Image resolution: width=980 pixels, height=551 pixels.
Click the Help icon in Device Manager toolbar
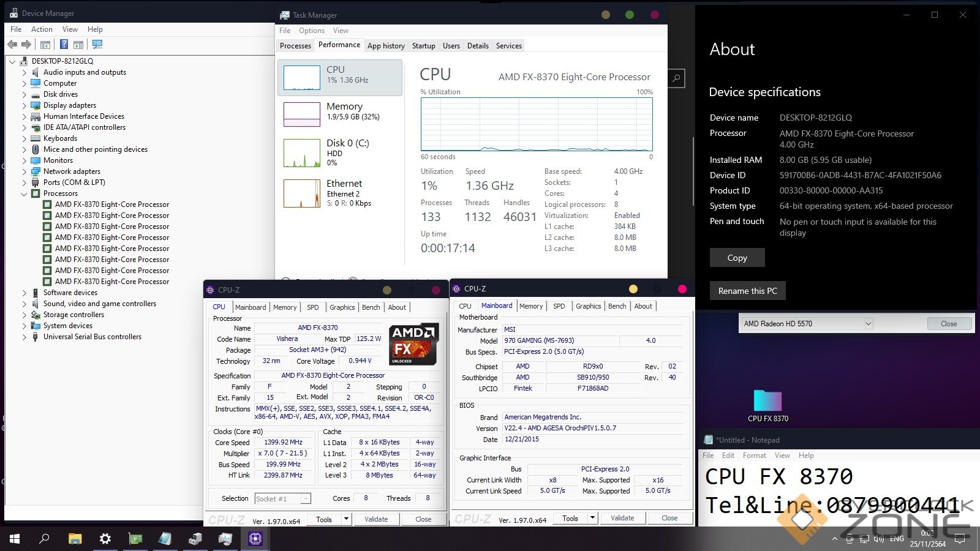click(63, 44)
